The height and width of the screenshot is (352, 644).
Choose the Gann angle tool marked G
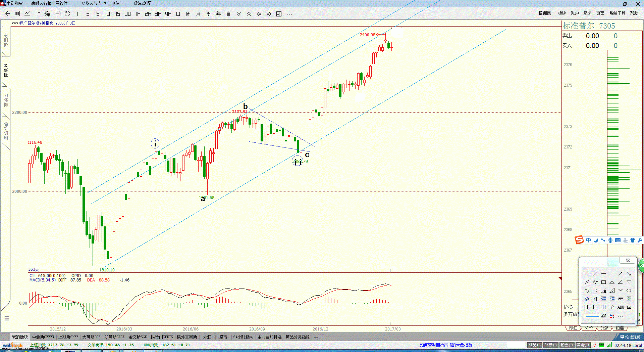tap(603, 291)
